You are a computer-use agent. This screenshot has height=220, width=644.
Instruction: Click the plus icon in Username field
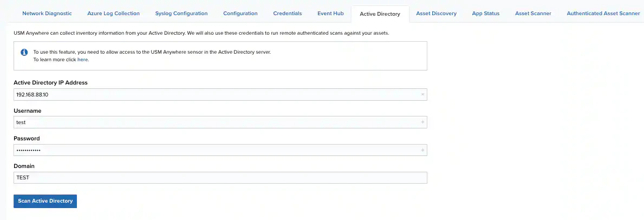coord(422,122)
